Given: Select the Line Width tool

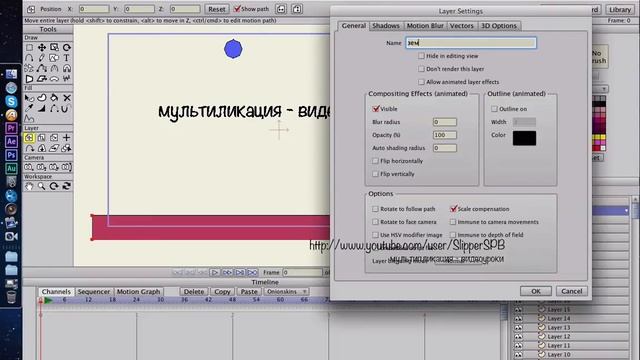Looking at the screenshot, I should pyautogui.click(x=42, y=109).
